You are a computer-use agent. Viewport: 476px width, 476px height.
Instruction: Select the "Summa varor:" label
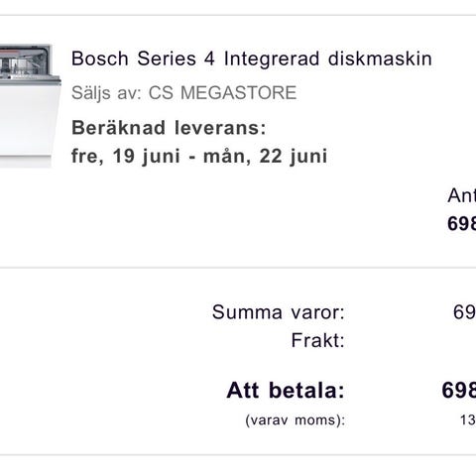(x=279, y=312)
